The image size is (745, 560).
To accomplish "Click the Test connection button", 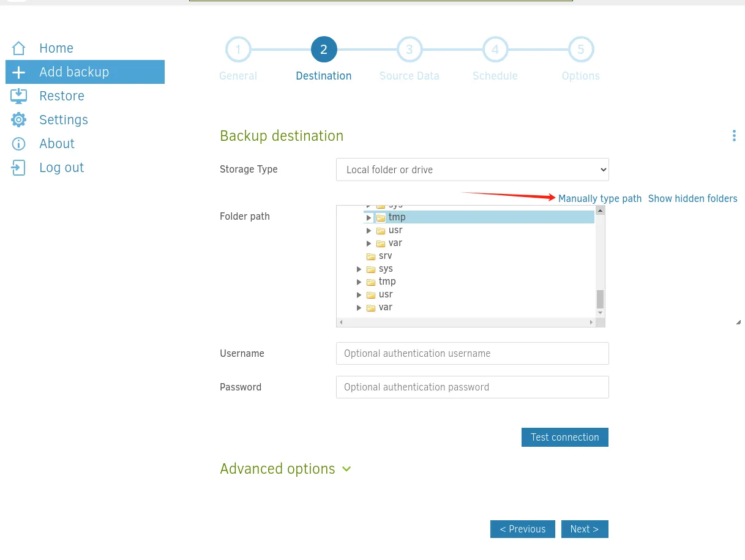I will click(x=565, y=437).
